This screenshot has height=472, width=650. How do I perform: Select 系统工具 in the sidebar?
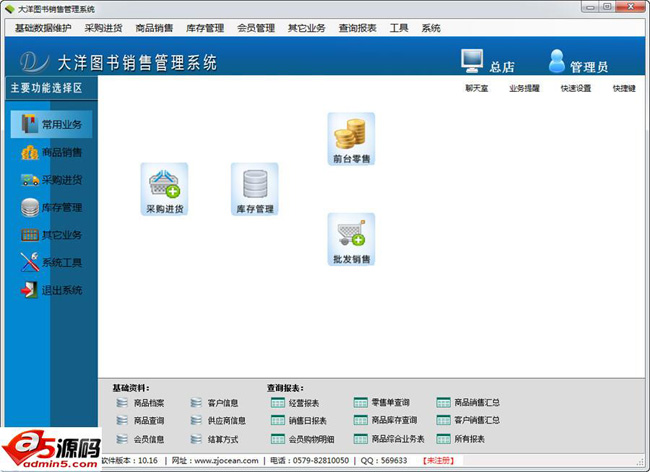(x=51, y=262)
